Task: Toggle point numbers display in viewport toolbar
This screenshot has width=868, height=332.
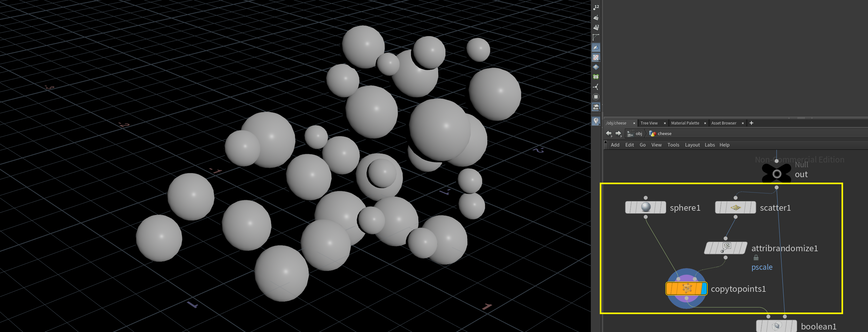Action: click(596, 7)
